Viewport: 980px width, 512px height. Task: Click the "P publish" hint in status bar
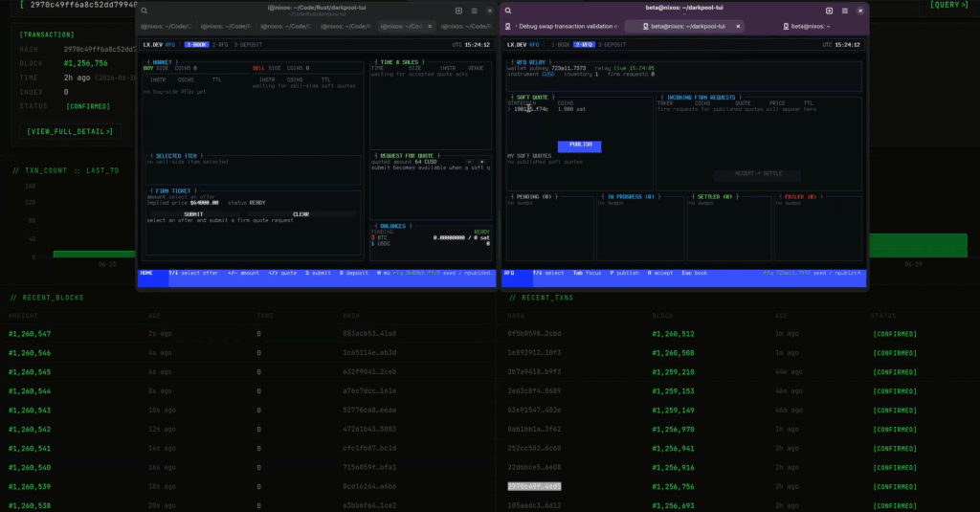coord(624,273)
